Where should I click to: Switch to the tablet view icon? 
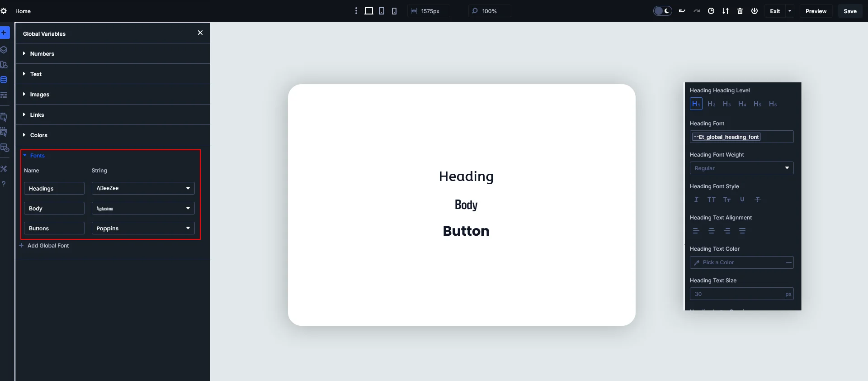pos(382,11)
